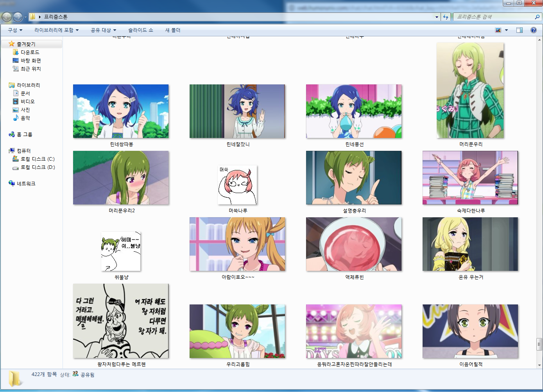Viewport: 543px width, 392px height.
Task: Change view with the view mode icon
Action: 498,30
